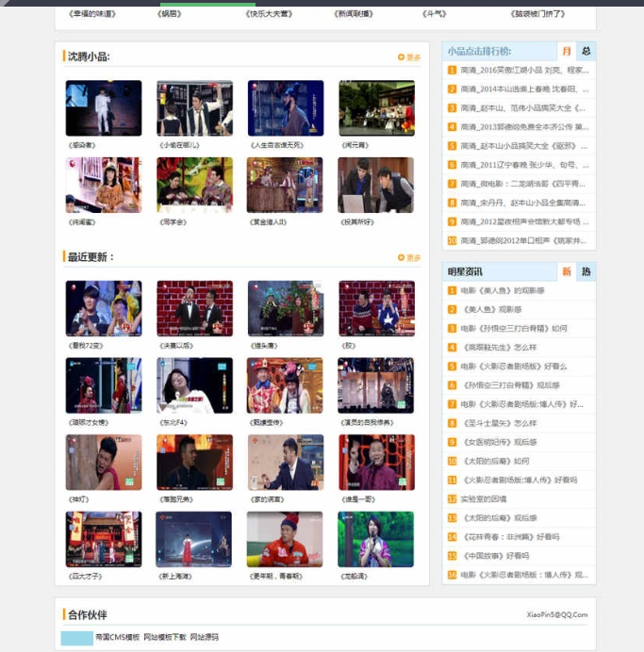Open the 《幸福的味道》 link in top row
644x652 pixels.
coord(92,14)
